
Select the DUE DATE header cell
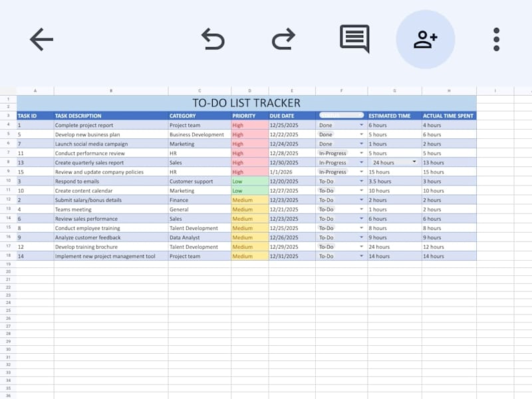[292, 116]
